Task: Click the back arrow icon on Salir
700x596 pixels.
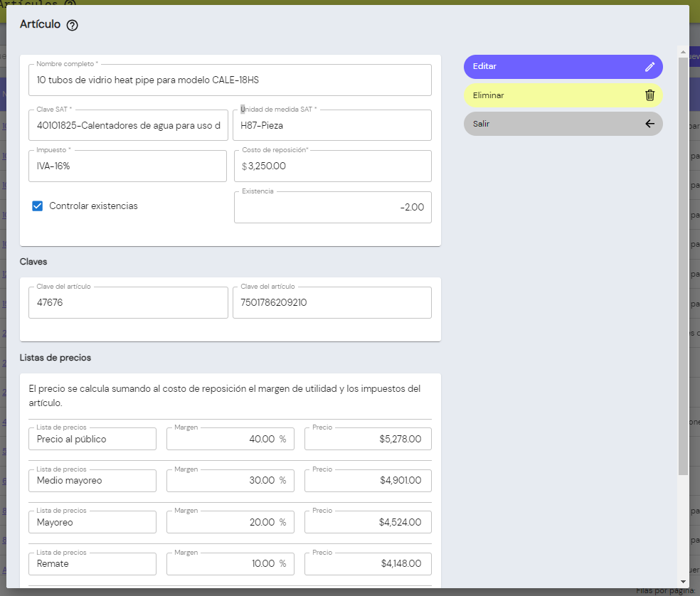Action: [649, 124]
